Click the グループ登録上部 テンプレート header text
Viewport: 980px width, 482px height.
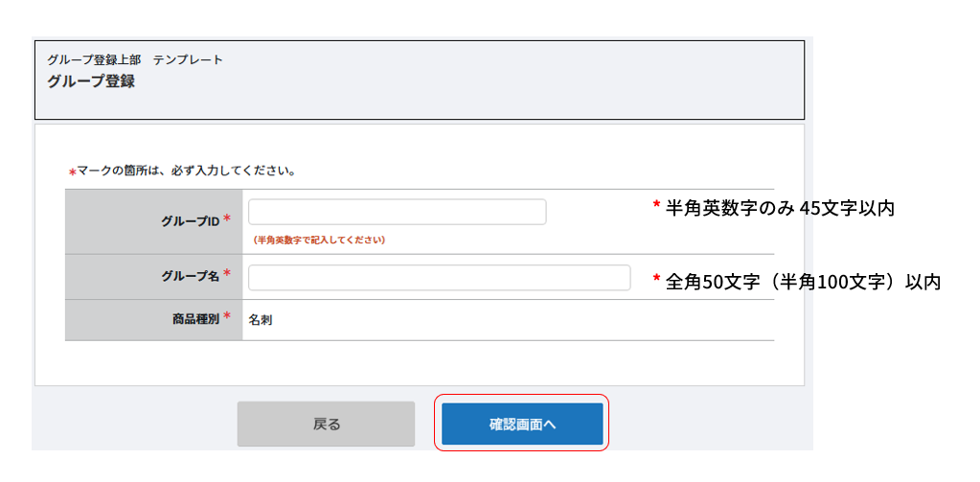pos(134,59)
